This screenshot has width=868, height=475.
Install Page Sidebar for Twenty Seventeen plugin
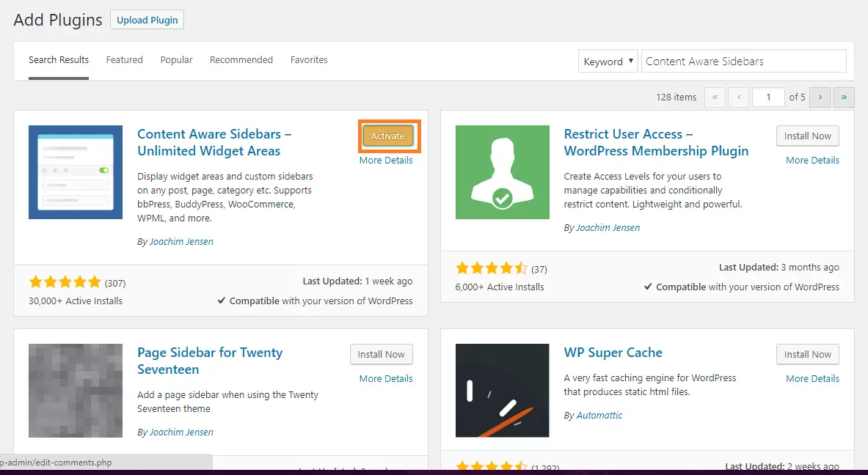382,355
